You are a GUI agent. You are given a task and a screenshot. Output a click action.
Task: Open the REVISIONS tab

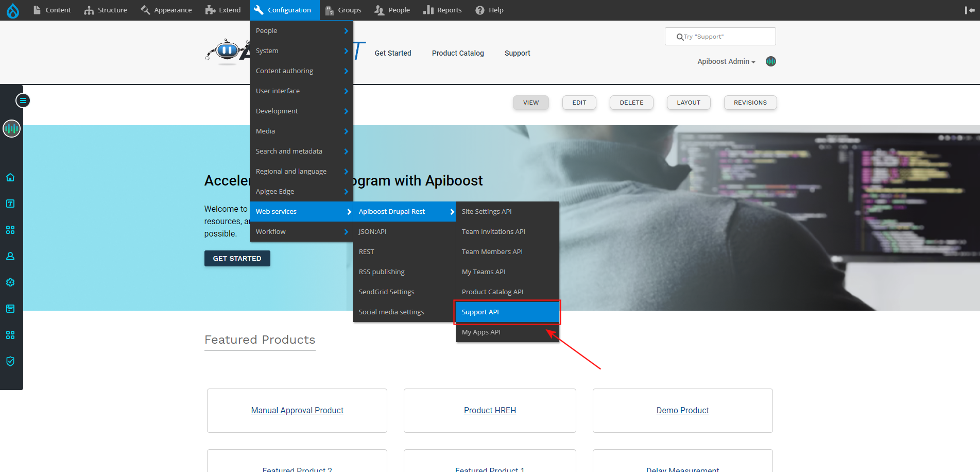click(x=750, y=103)
